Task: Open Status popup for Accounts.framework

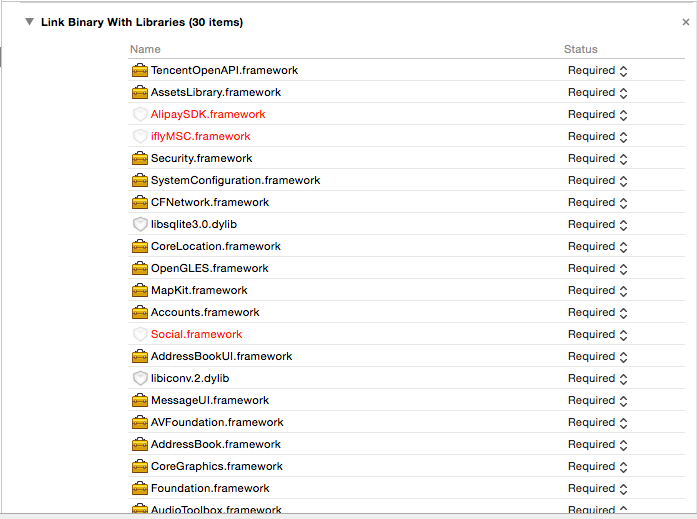Action: [597, 313]
